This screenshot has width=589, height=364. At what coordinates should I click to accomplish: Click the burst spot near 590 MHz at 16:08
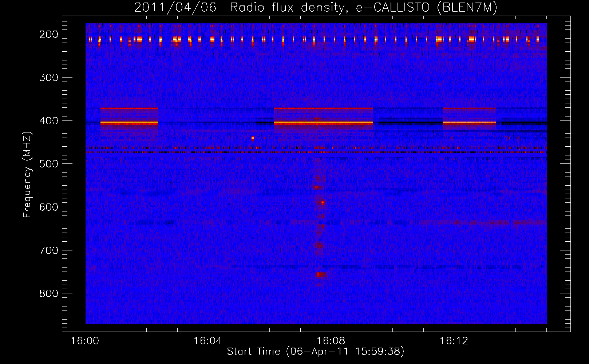322,203
